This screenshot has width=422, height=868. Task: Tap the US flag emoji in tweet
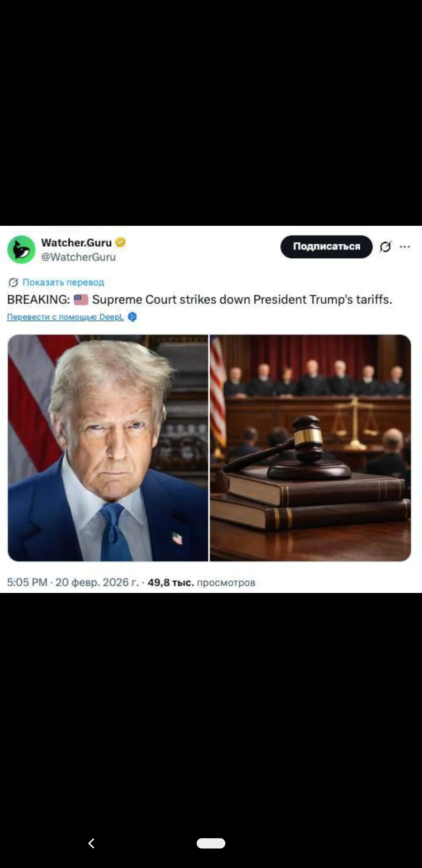(x=81, y=300)
